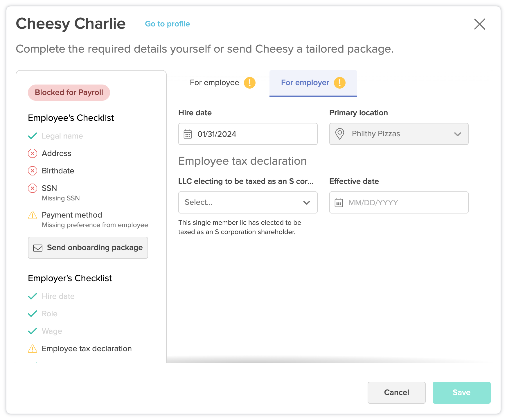
Task: Click the Effective date input field
Action: [399, 202]
